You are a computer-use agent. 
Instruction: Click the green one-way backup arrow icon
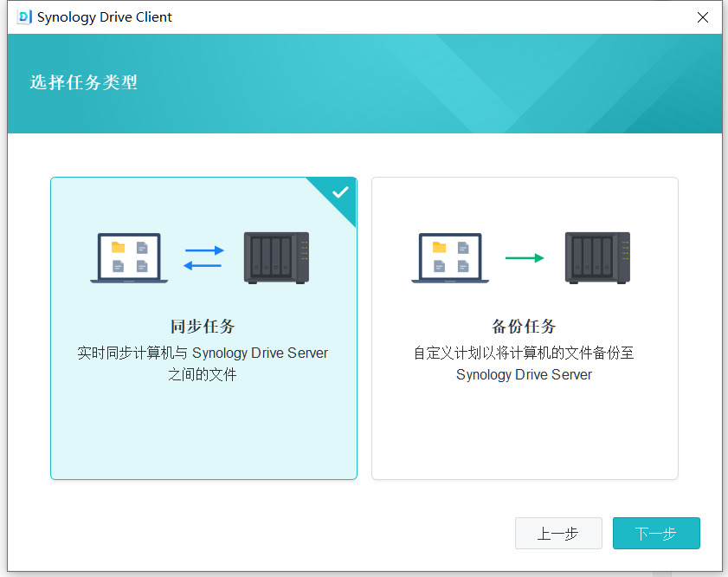[524, 257]
